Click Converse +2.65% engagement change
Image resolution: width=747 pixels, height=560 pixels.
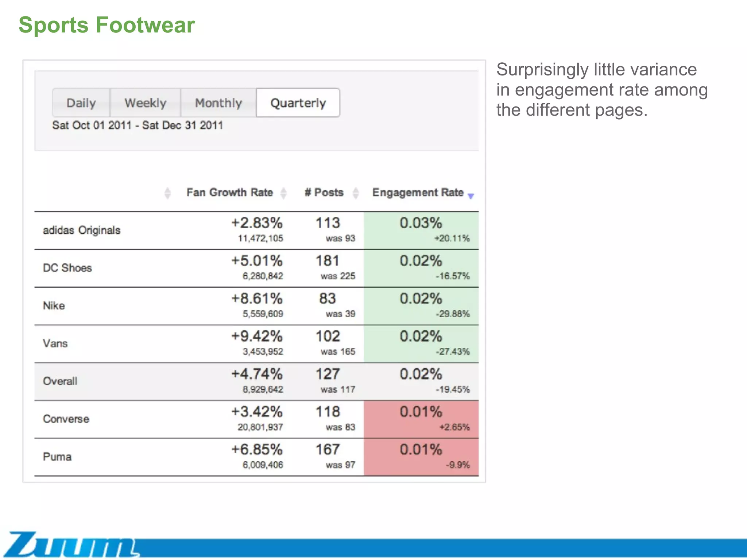[x=454, y=427]
